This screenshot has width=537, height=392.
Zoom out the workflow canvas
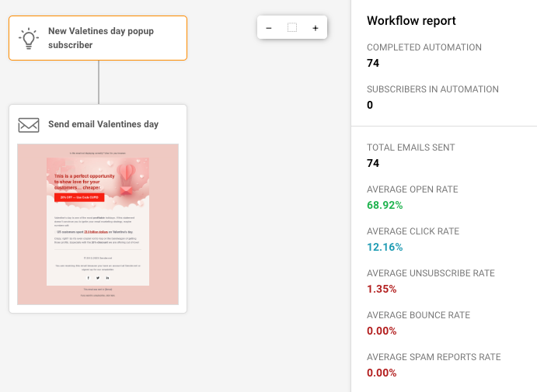[269, 28]
